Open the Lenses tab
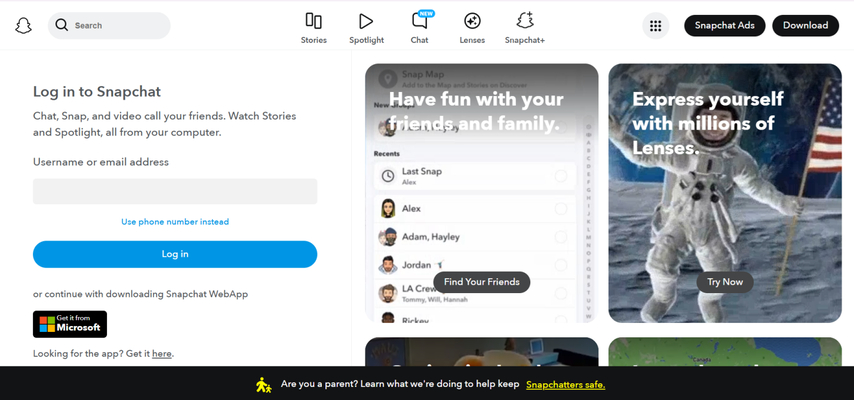Viewport: 854px width, 400px height. tap(472, 28)
